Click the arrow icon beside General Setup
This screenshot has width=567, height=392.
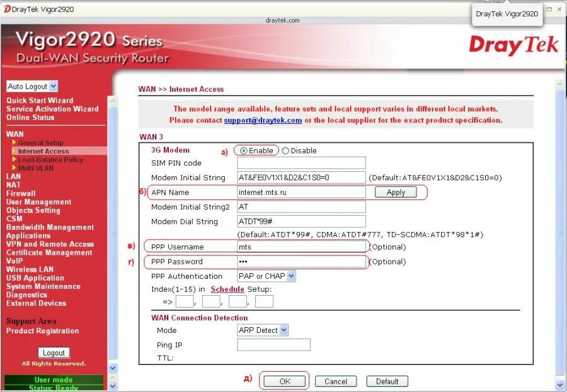pyautogui.click(x=14, y=142)
